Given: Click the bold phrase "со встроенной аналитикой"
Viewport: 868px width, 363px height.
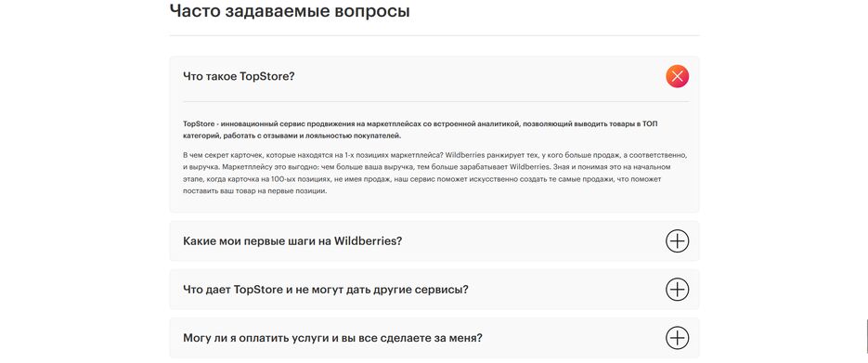Looking at the screenshot, I should point(473,124).
